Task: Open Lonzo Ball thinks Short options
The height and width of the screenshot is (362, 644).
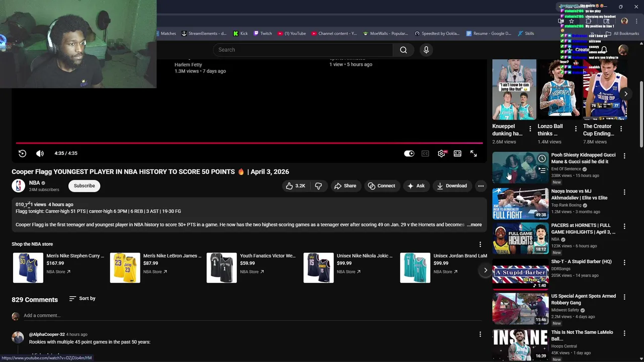Action: click(576, 129)
